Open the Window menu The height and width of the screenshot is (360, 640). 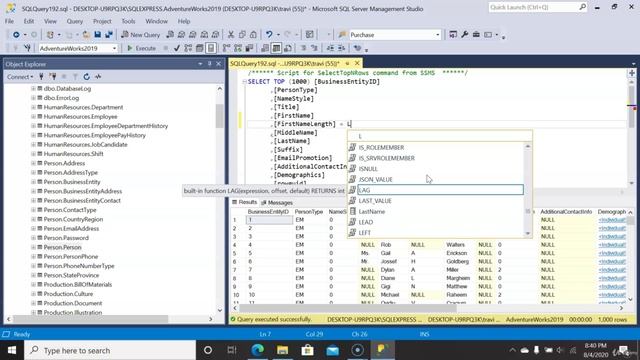coord(156,21)
